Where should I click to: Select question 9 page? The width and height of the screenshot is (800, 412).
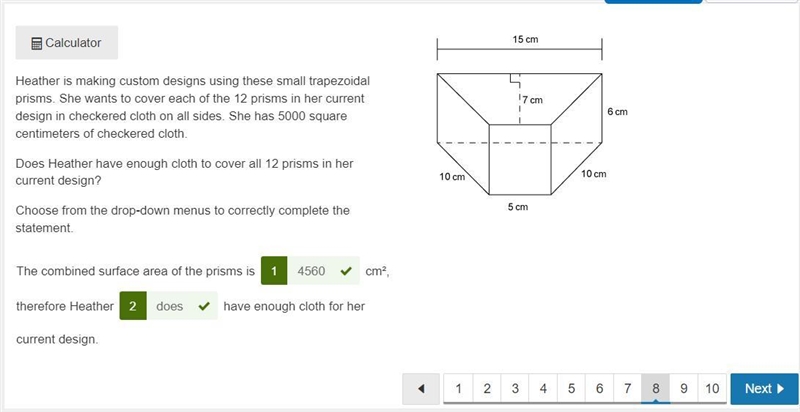683,389
